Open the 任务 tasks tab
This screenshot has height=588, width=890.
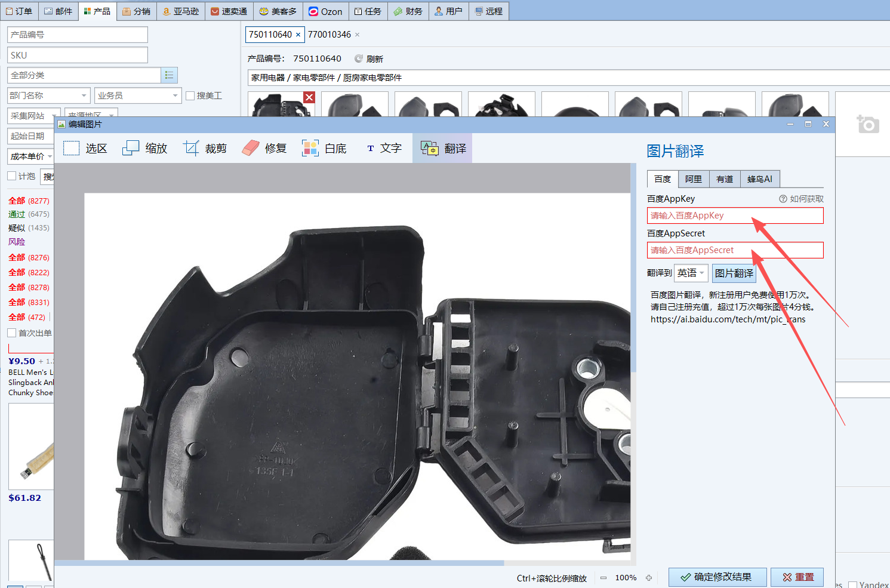coord(368,11)
